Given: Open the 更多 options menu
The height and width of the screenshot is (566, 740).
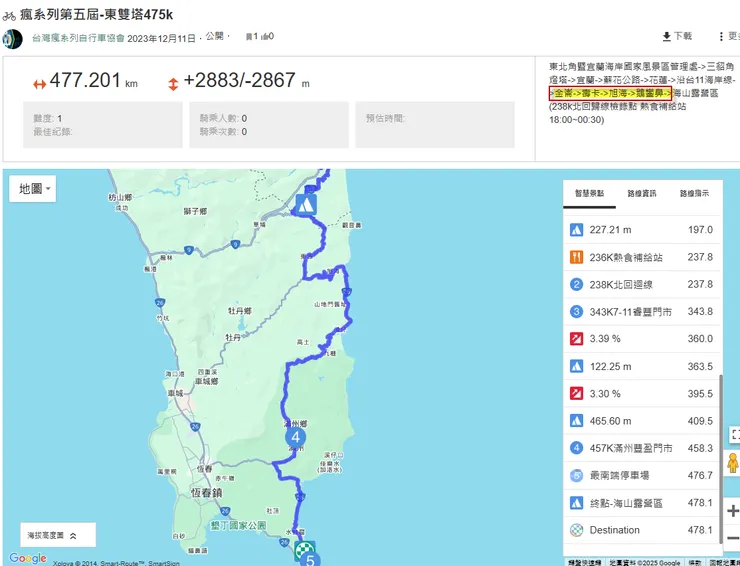Looking at the screenshot, I should [729, 36].
